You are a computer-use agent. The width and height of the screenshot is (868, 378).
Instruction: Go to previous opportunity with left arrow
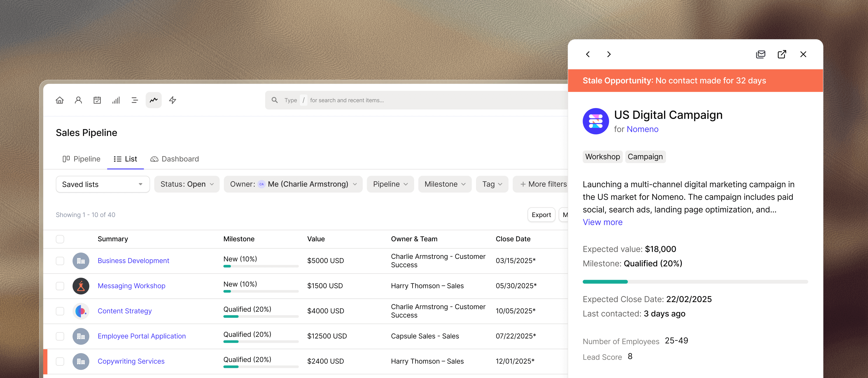pos(588,54)
